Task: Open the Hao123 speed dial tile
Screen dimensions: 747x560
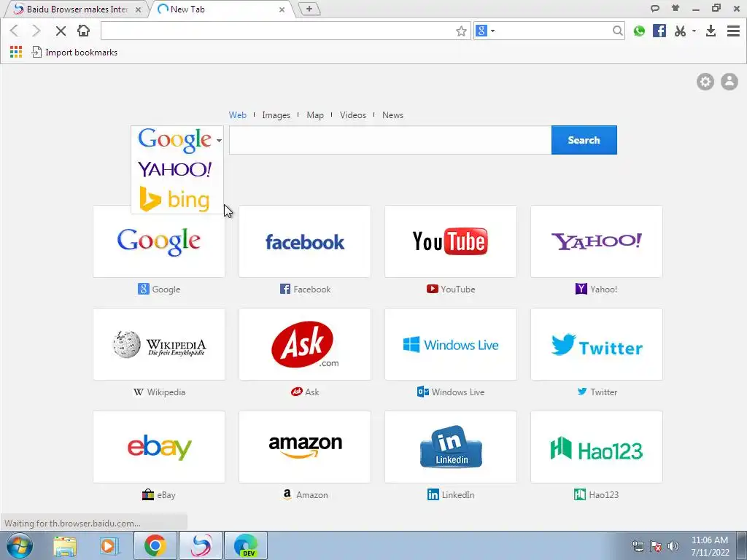Action: [597, 447]
